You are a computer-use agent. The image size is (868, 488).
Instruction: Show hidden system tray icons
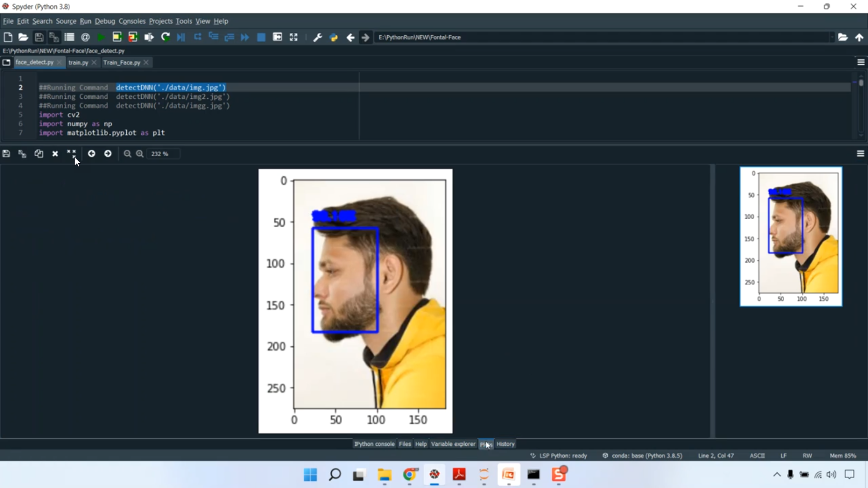click(777, 475)
